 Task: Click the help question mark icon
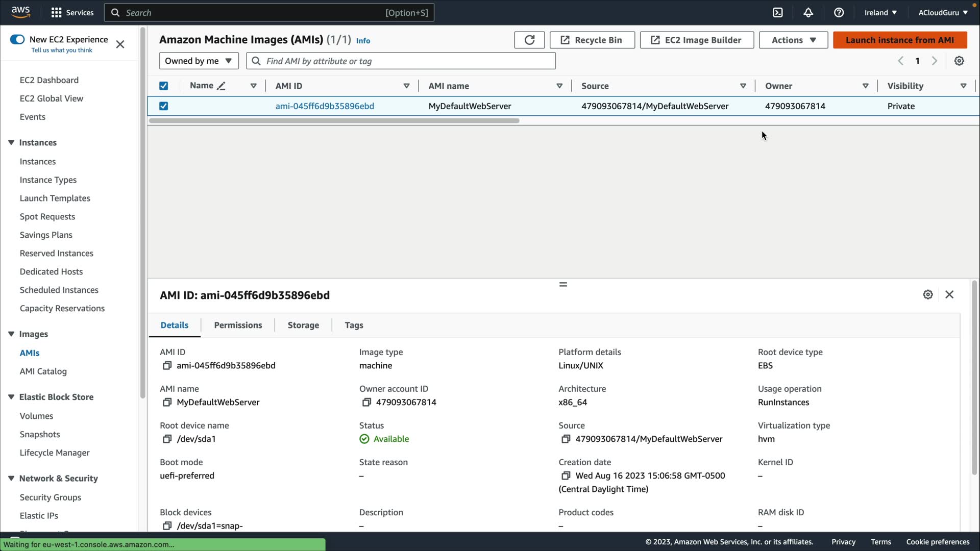[839, 13]
